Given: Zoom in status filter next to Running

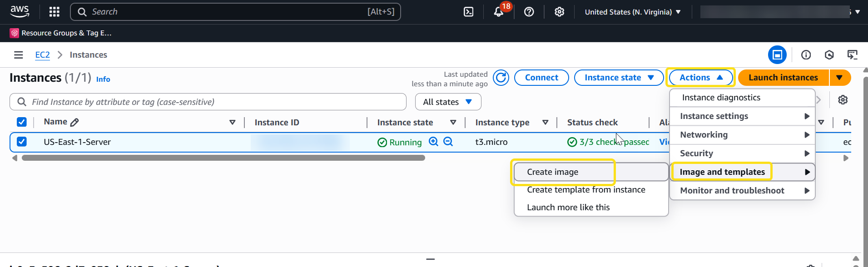Looking at the screenshot, I should (433, 142).
